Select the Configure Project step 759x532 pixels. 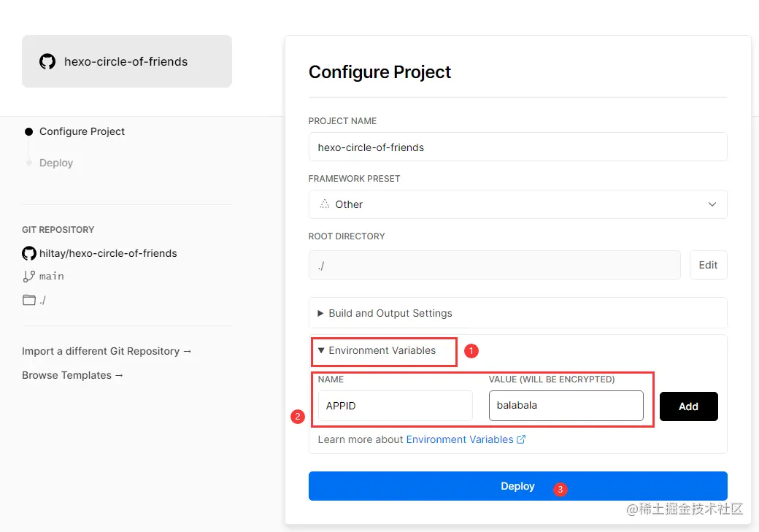tap(82, 131)
